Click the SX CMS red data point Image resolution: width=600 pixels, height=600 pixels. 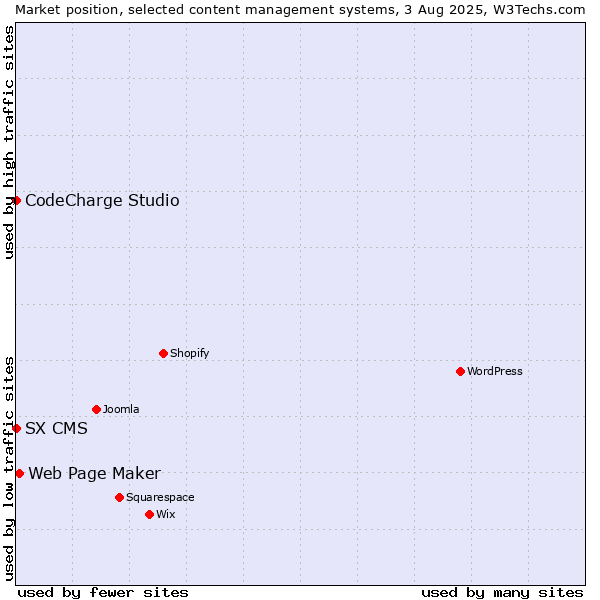(x=16, y=428)
